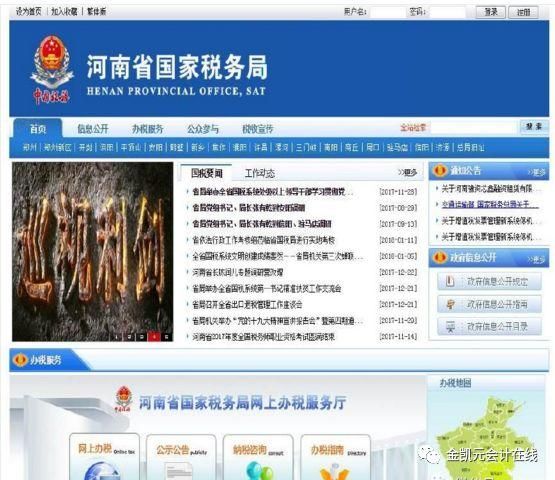Open the 网上办税 Online tax card
This screenshot has height=480, width=555.
point(105,457)
